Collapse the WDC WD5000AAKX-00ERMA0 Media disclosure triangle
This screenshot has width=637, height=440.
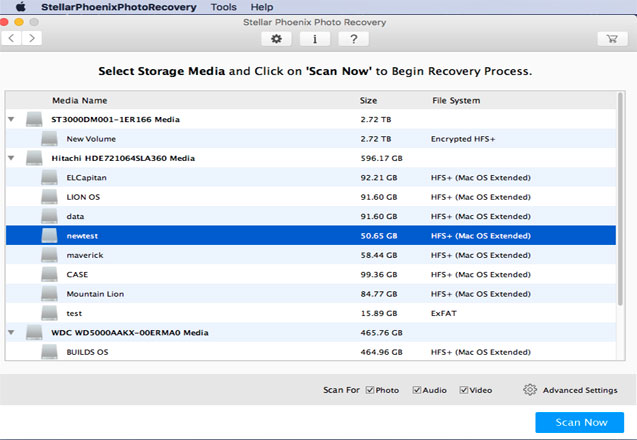[11, 333]
